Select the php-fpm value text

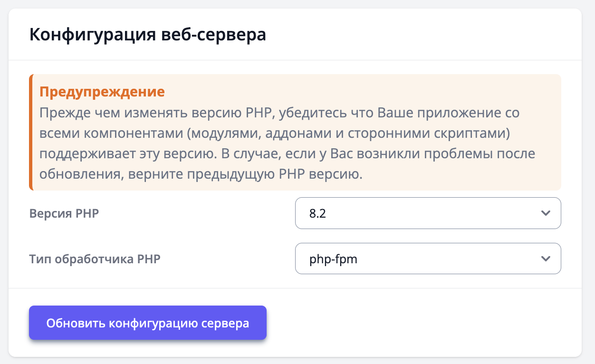click(x=333, y=259)
